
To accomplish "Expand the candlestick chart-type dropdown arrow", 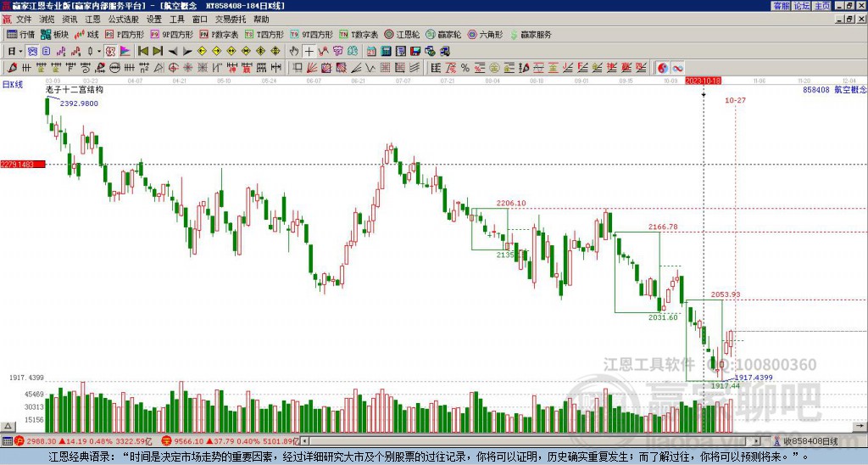I will coord(99,51).
